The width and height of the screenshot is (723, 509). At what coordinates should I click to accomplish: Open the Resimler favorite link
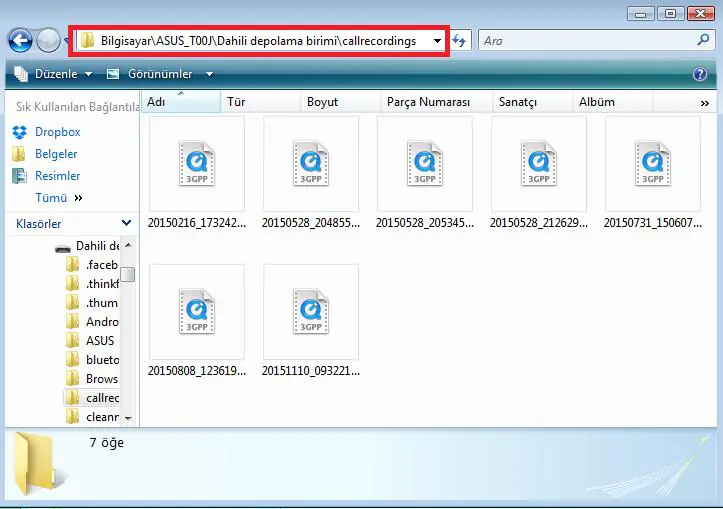(x=56, y=176)
